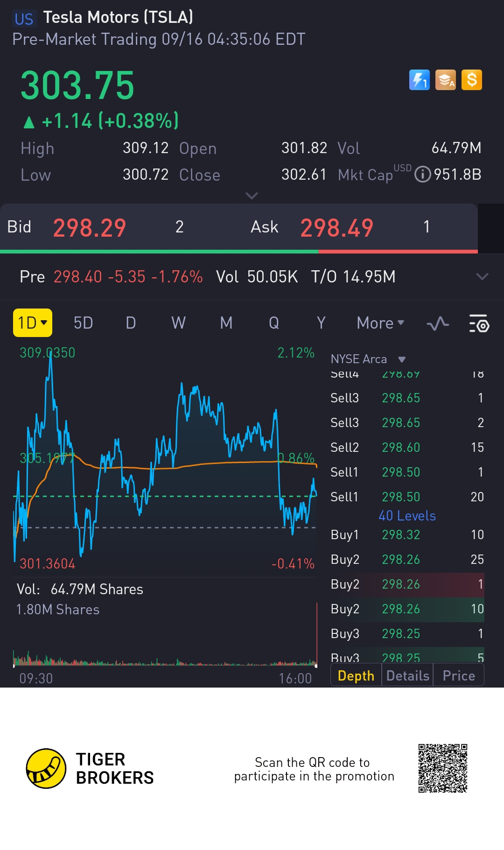The height and width of the screenshot is (850, 504).
Task: Tap the Tiger Brokers logo
Action: [x=90, y=768]
